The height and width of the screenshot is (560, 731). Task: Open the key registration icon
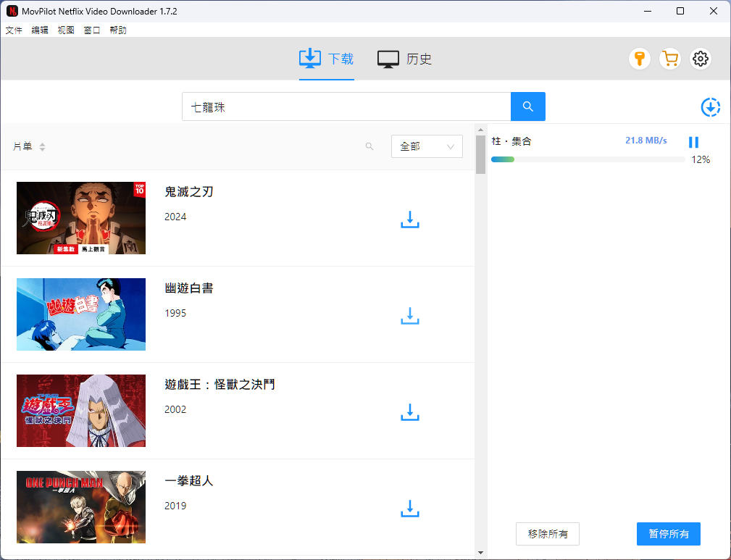coord(639,59)
